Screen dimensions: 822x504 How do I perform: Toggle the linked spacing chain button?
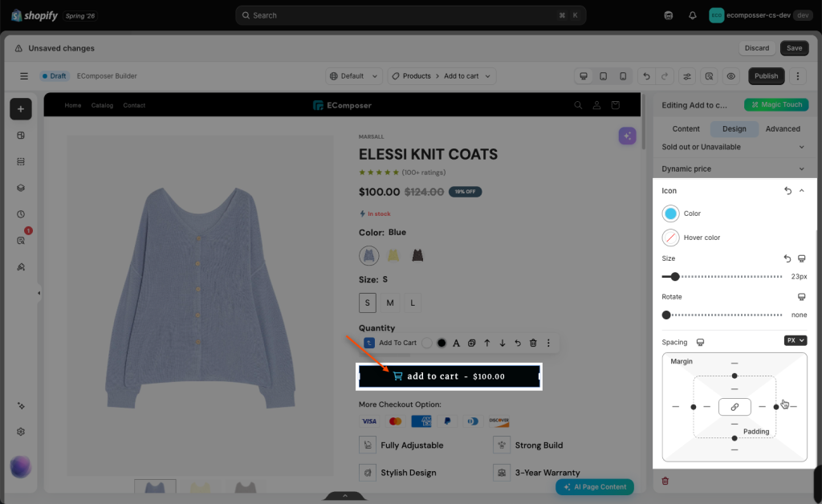[x=735, y=407]
